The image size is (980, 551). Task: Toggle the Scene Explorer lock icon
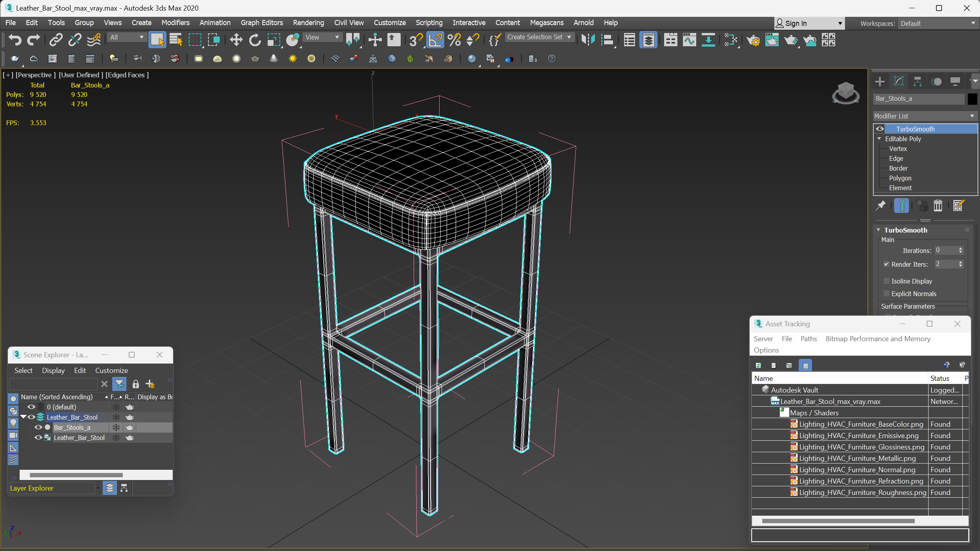pyautogui.click(x=135, y=384)
